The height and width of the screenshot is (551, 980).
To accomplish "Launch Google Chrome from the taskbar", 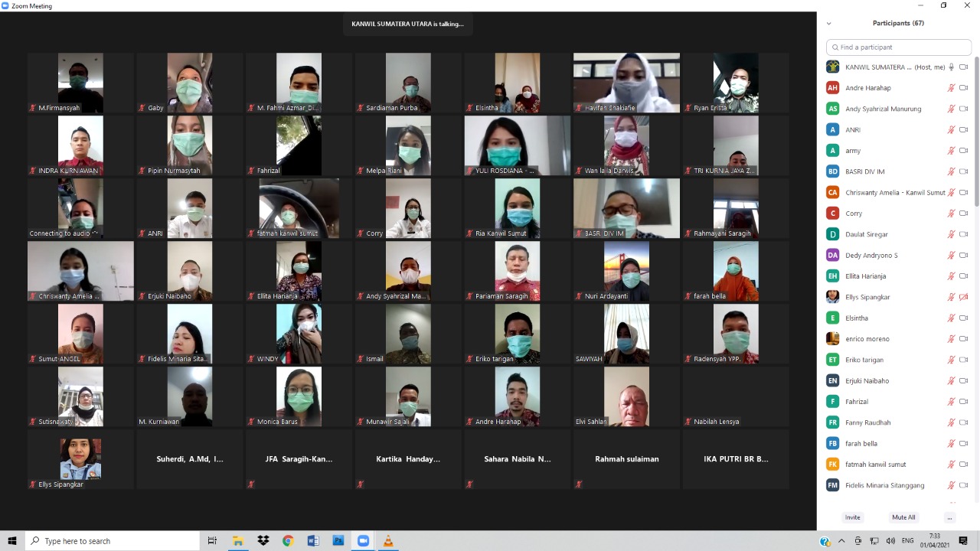I will tap(288, 541).
